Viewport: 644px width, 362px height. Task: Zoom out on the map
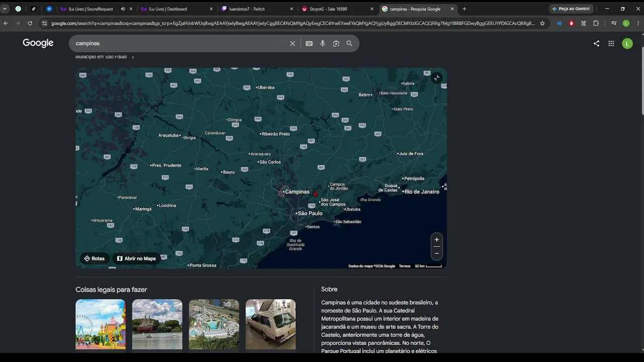point(437,253)
